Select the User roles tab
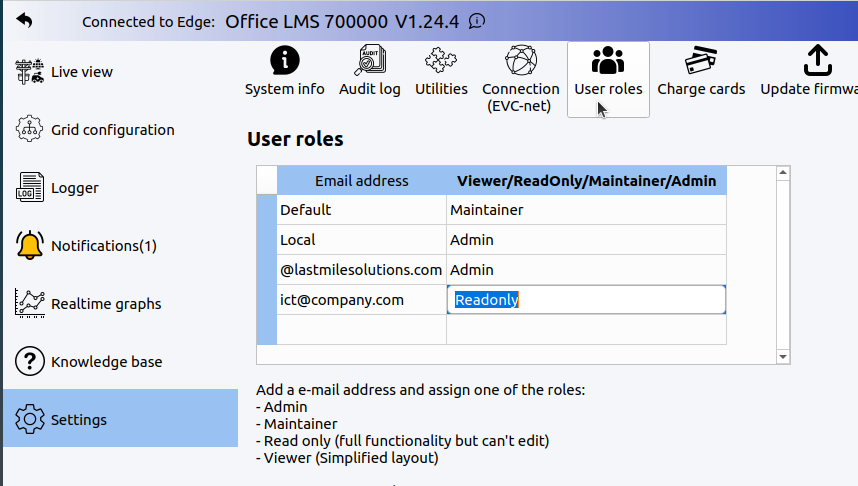The height and width of the screenshot is (486, 858). [x=608, y=79]
